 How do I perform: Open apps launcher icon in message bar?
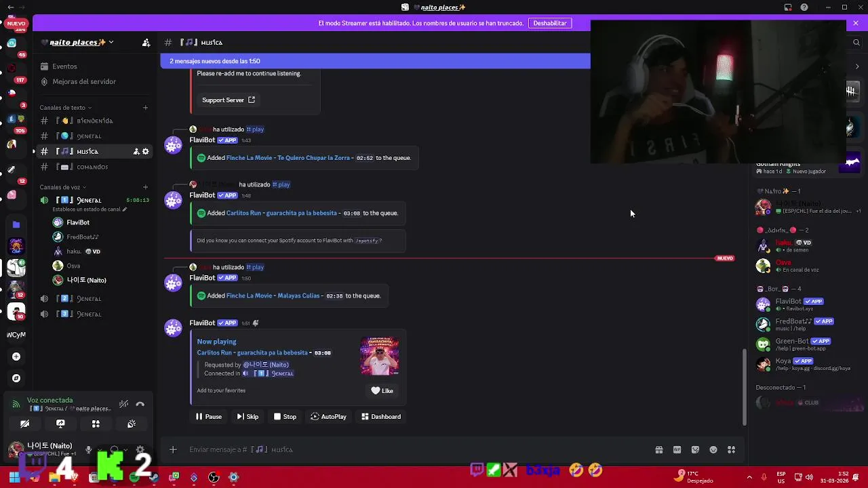pyautogui.click(x=731, y=449)
